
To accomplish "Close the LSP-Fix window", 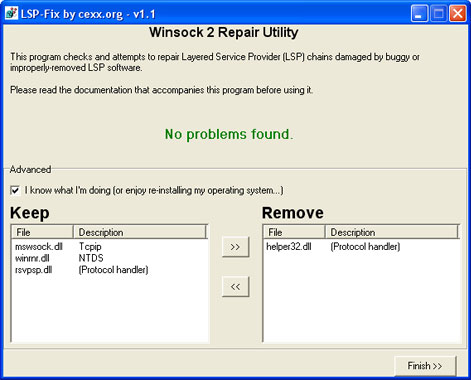I will click(x=458, y=14).
